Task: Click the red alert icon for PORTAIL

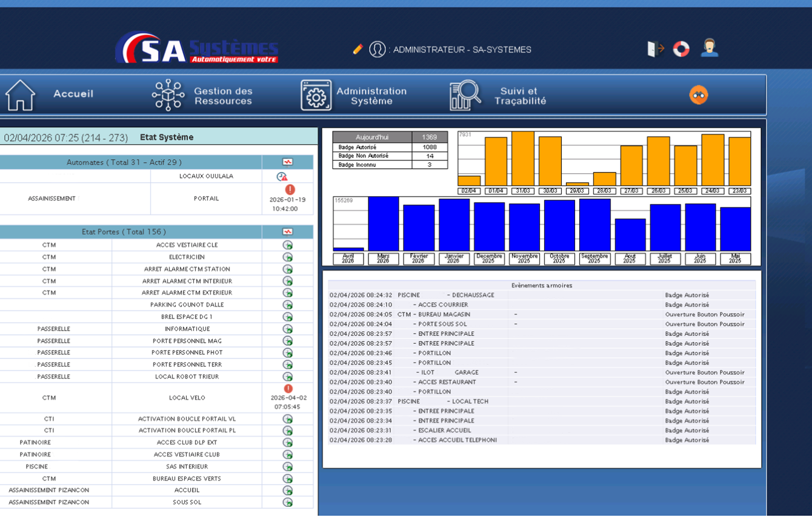Action: pyautogui.click(x=290, y=189)
